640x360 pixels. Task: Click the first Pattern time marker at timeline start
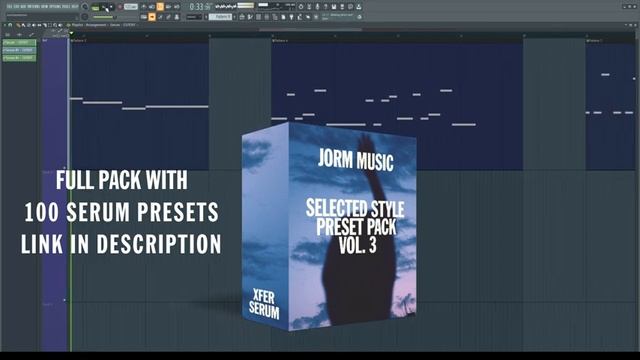78,41
